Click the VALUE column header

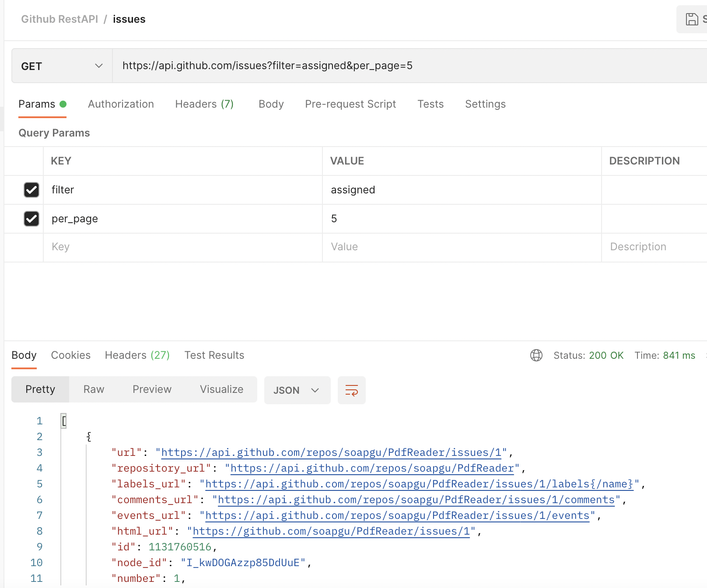click(x=347, y=161)
